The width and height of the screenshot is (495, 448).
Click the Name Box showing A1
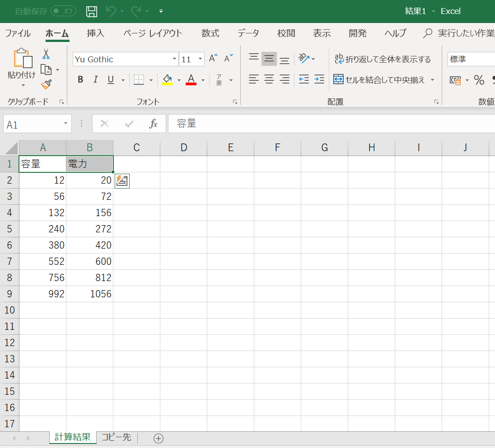tap(37, 124)
